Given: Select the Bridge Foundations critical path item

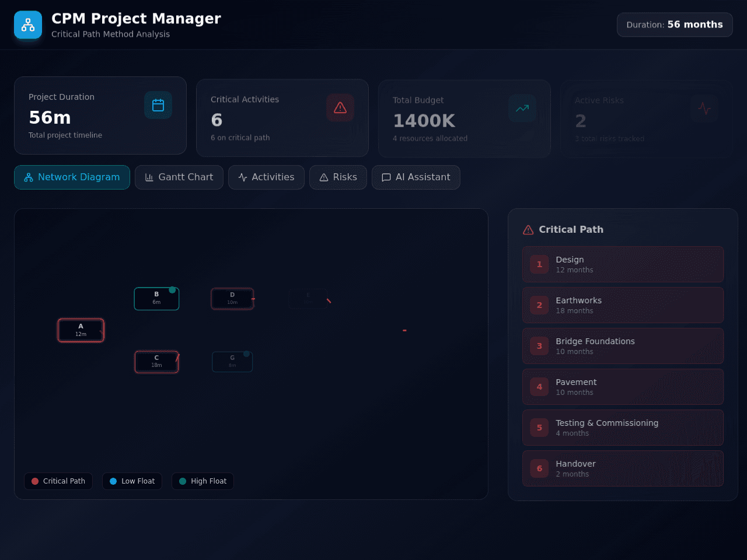Looking at the screenshot, I should point(623,346).
